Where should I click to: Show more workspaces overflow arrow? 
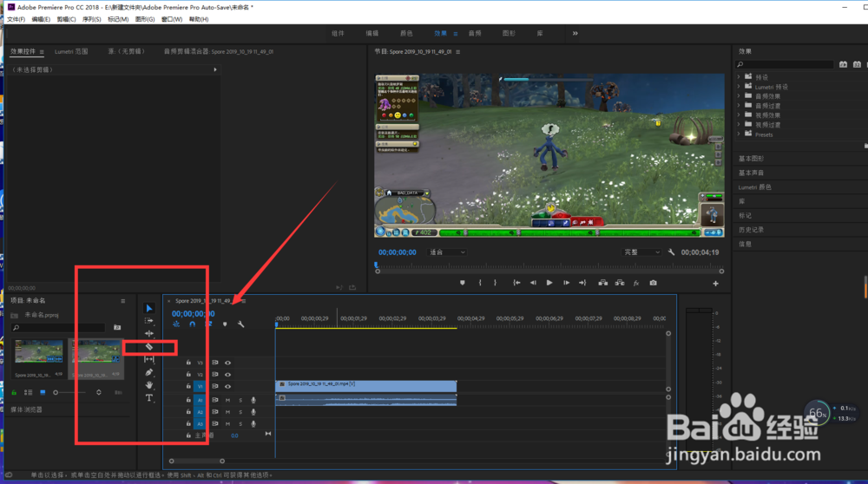[x=575, y=33]
